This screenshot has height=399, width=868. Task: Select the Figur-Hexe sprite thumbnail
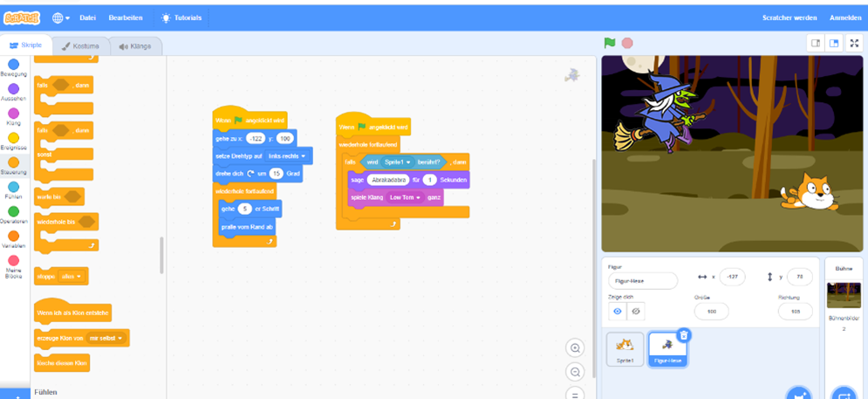click(x=667, y=349)
